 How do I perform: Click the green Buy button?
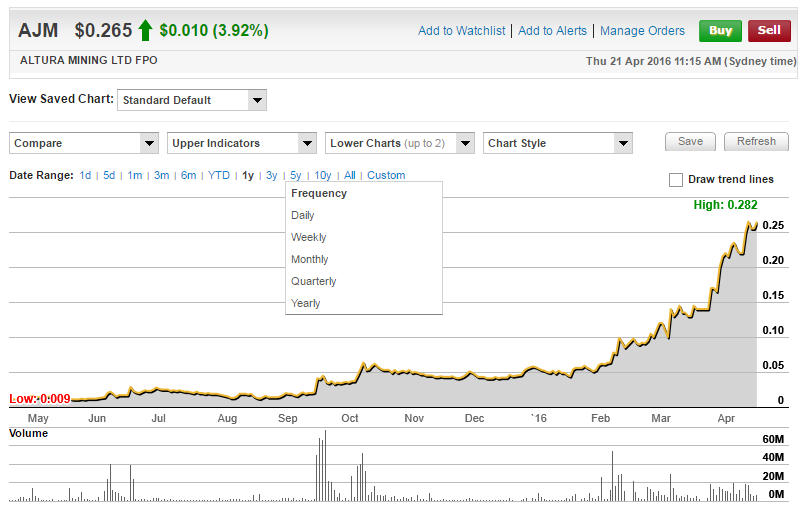click(x=720, y=30)
